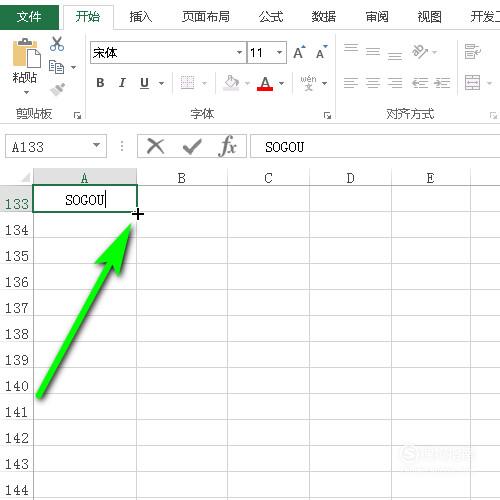Open the 字体 dialog launcher
The image size is (500, 500).
tap(327, 115)
